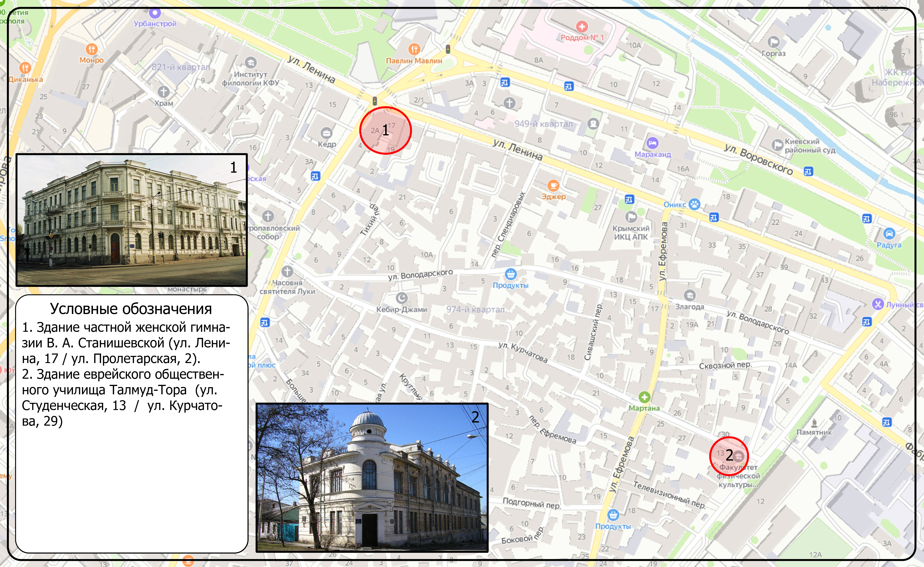Select the Павлин Мавлин restaurant icon
This screenshot has height=567, width=924.
tap(414, 49)
